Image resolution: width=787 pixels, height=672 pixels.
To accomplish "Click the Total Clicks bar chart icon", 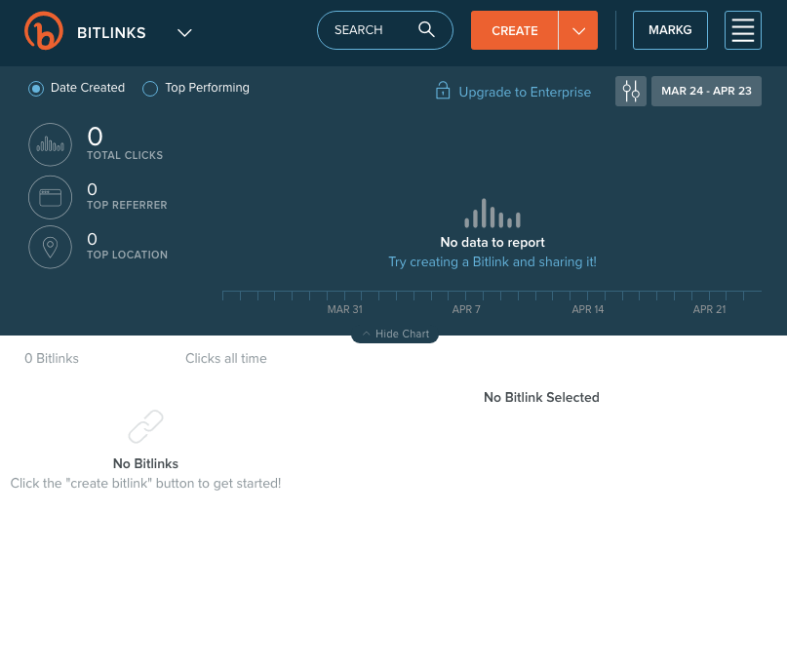I will click(50, 144).
